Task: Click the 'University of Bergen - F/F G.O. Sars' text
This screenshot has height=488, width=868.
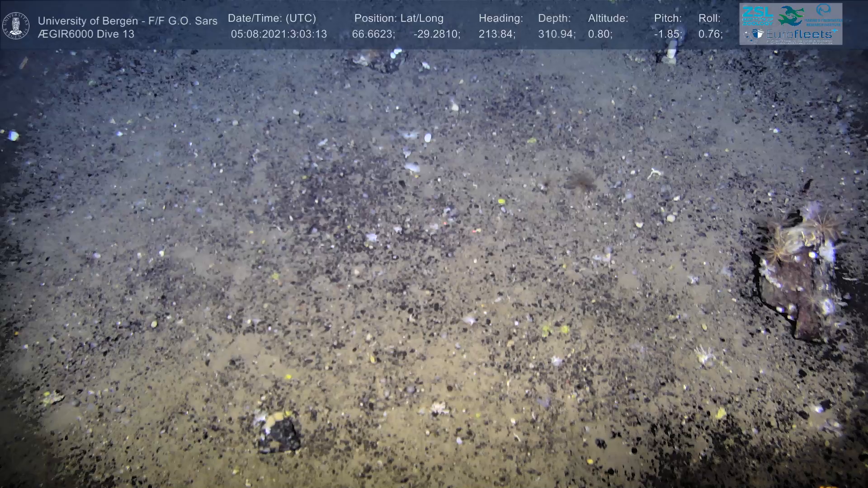Action: point(127,21)
